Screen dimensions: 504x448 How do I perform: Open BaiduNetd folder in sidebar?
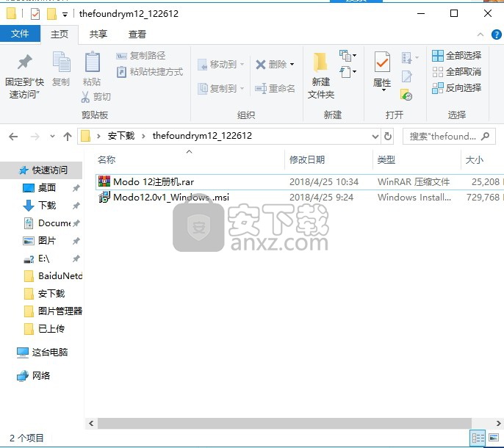tap(53, 275)
